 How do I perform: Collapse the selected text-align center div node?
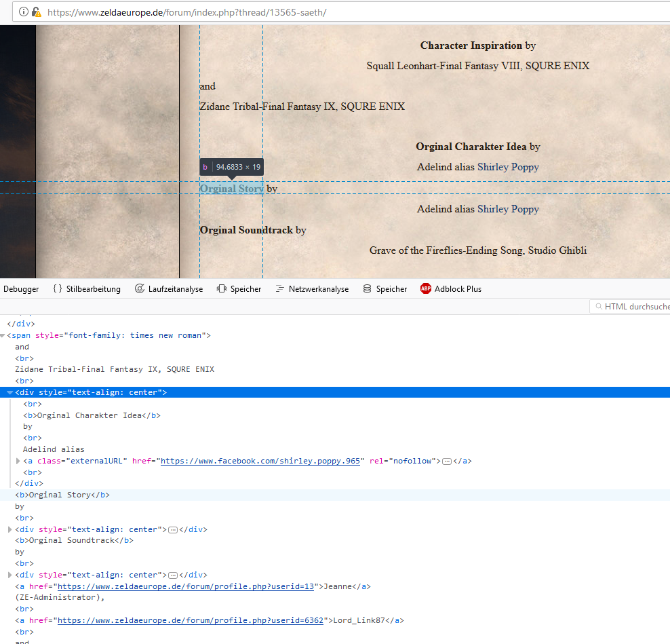9,393
